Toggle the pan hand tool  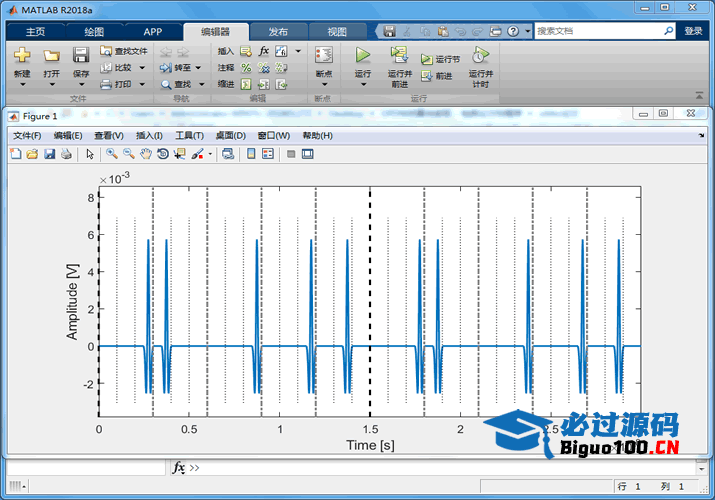coord(145,154)
